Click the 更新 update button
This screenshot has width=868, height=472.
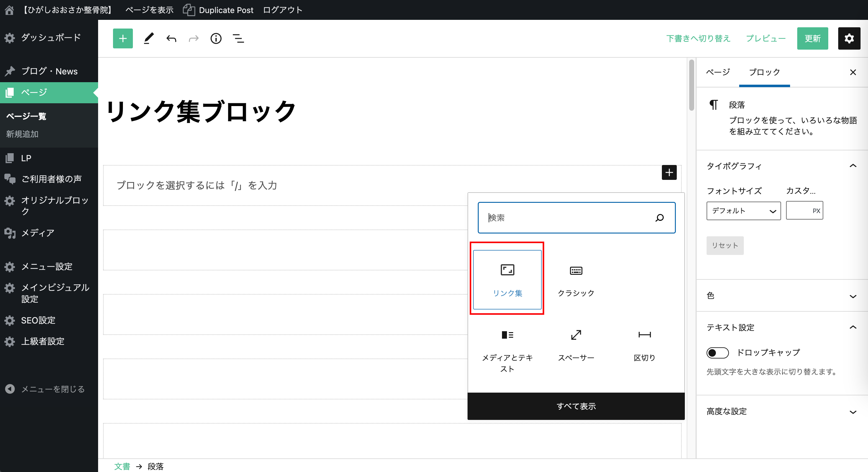click(x=812, y=38)
